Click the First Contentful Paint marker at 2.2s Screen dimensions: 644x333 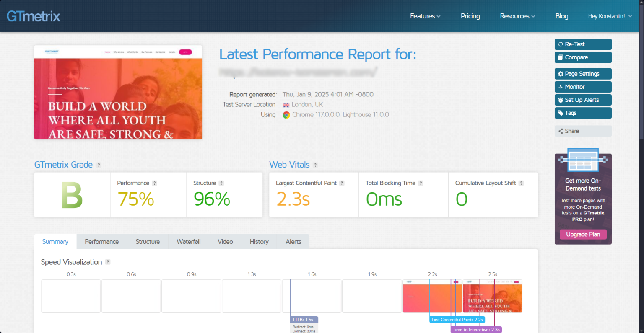tap(457, 319)
